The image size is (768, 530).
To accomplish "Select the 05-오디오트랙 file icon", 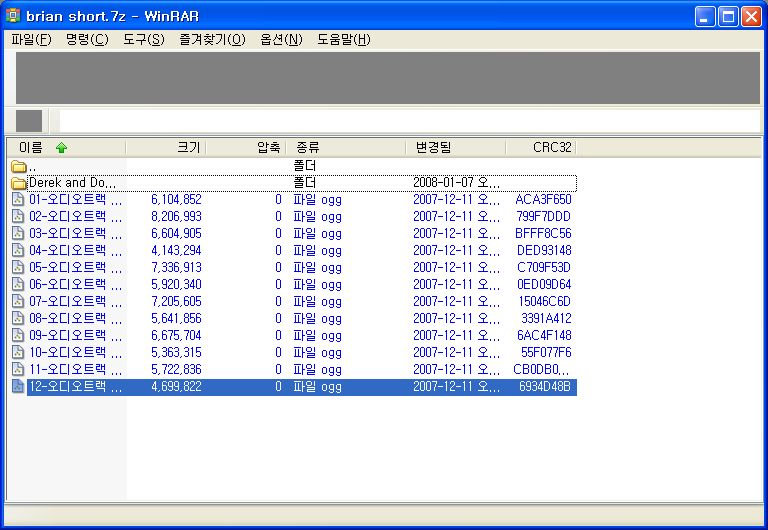I will [x=18, y=267].
